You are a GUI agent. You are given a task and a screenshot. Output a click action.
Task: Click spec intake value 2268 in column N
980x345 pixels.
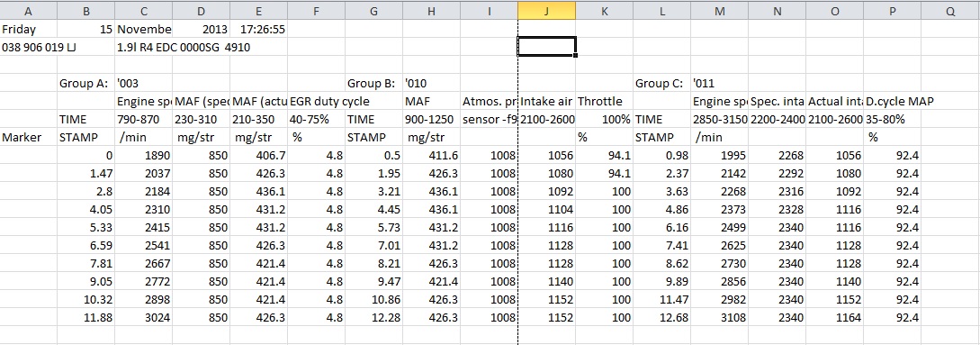(777, 156)
